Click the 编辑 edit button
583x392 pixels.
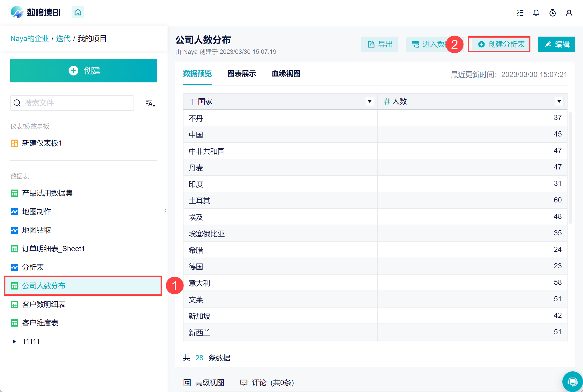pos(556,44)
